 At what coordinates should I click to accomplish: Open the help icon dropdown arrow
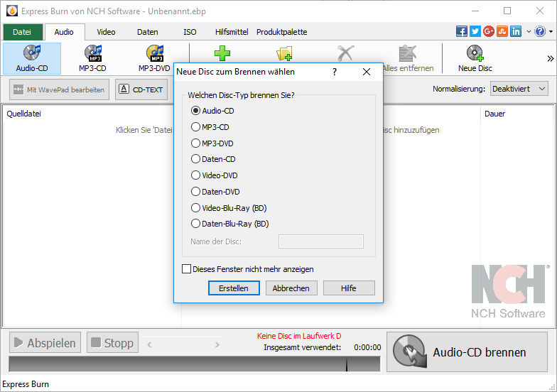pyautogui.click(x=551, y=31)
